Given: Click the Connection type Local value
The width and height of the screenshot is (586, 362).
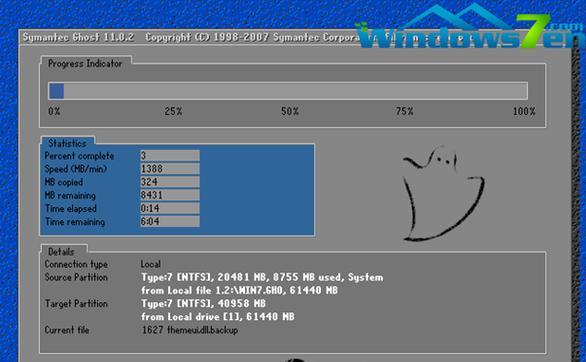Looking at the screenshot, I should (151, 264).
